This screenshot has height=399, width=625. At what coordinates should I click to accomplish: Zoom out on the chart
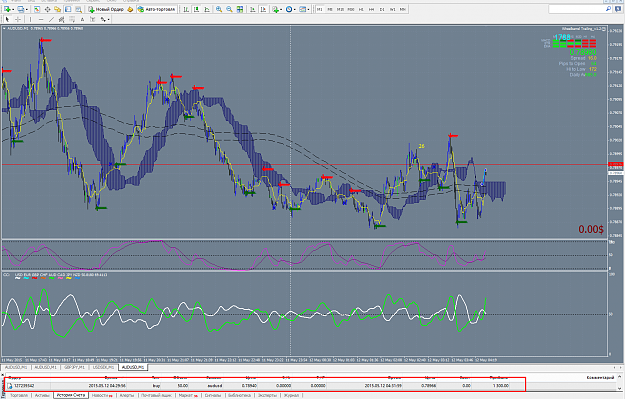(x=230, y=9)
